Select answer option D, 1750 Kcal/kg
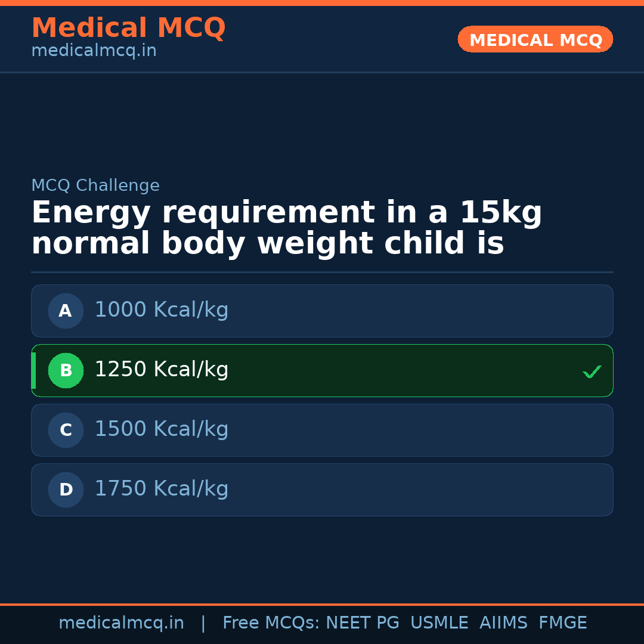 (322, 490)
